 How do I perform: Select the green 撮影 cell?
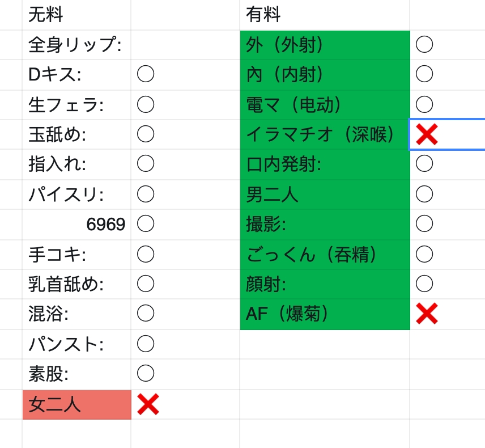pos(325,224)
